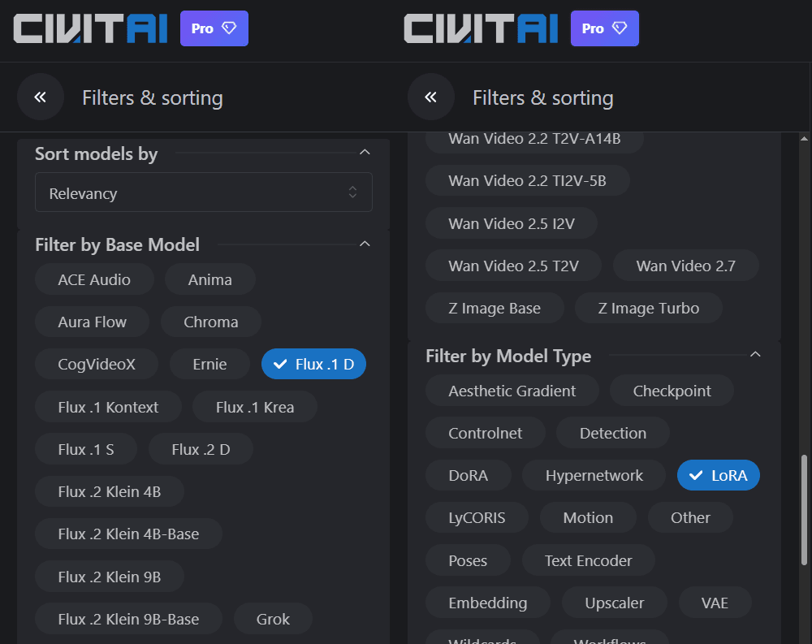
Task: Select Wan Video 2.2 TI2V-5B chip
Action: [x=527, y=180]
